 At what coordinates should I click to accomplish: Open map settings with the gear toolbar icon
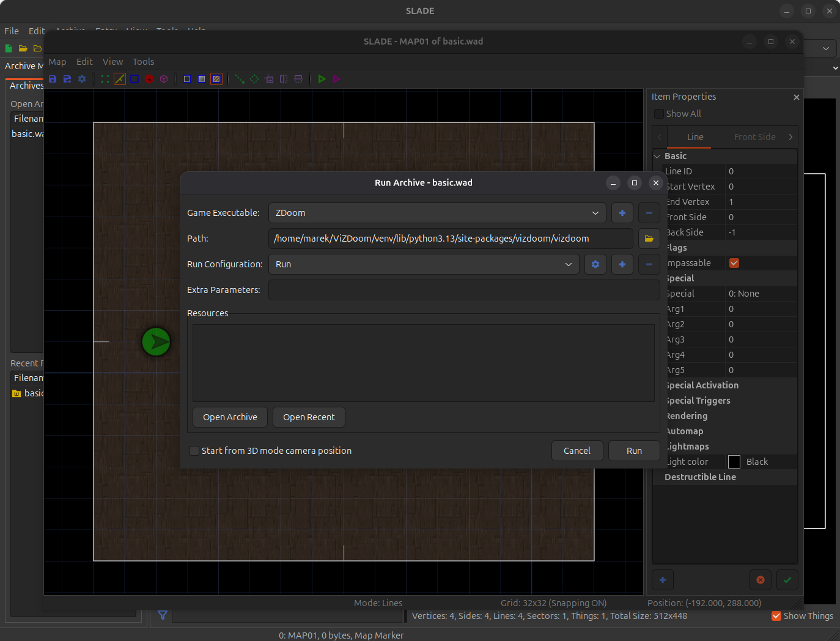point(82,79)
